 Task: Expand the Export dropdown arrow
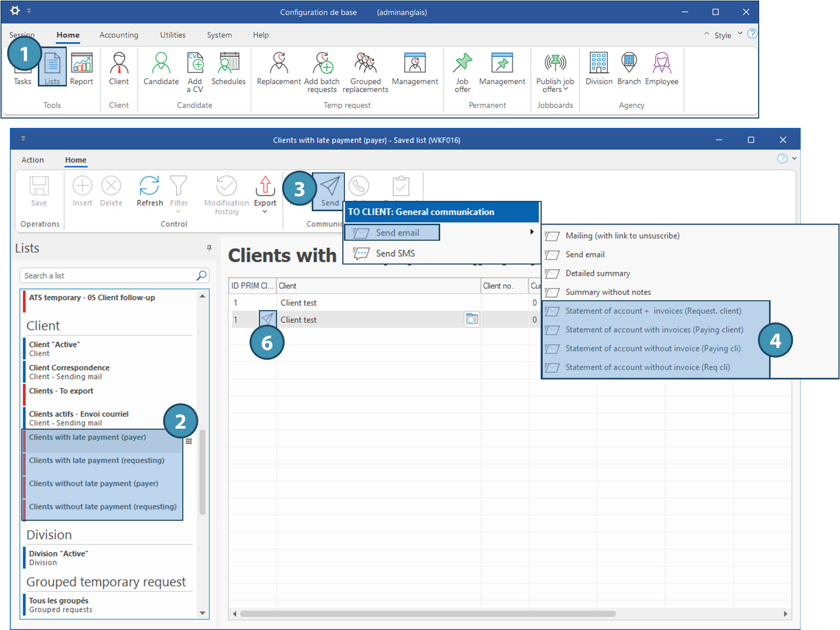265,212
